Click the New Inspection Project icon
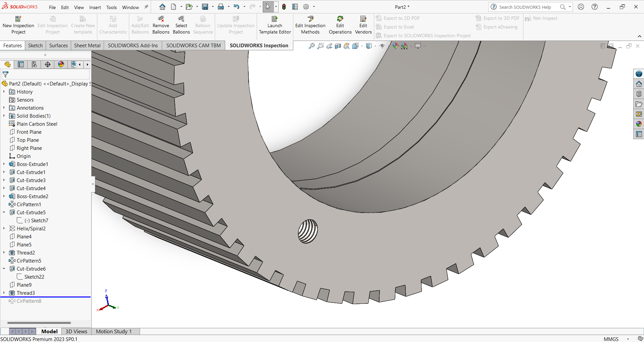This screenshot has width=644, height=342. coord(18,19)
